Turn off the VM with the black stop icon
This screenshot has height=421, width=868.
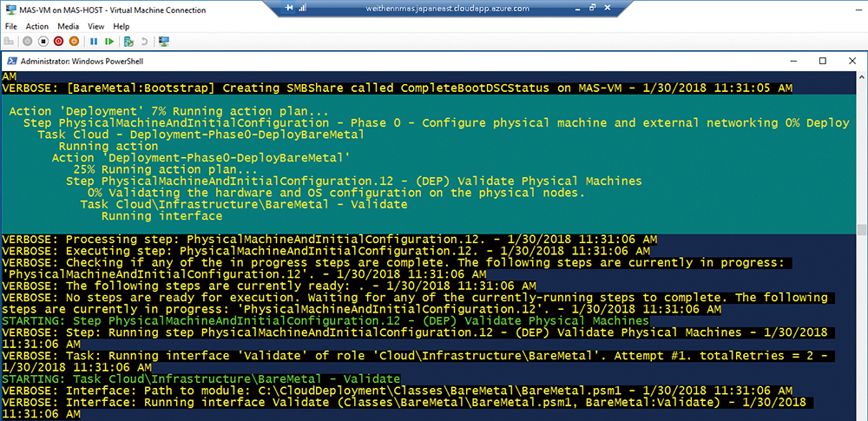click(43, 41)
